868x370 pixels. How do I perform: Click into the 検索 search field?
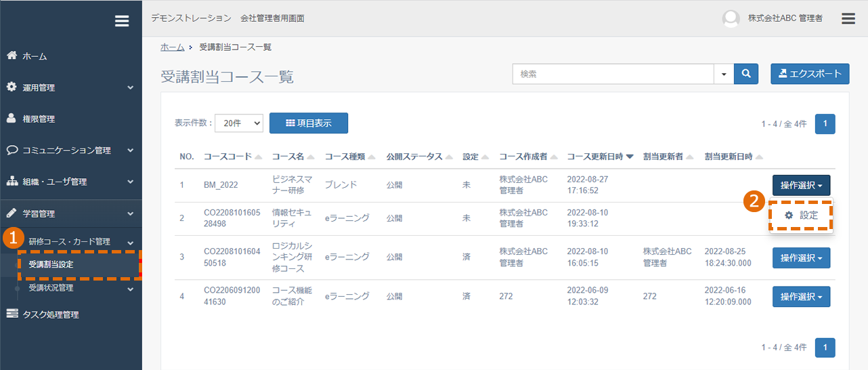613,74
